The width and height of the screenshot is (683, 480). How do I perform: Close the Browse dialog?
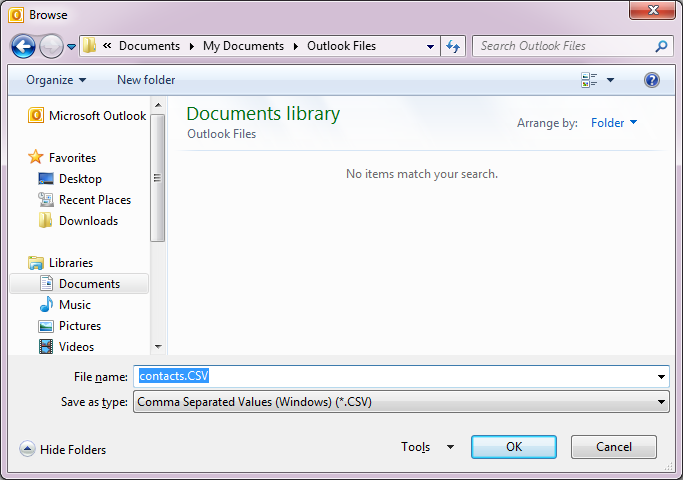pyautogui.click(x=652, y=10)
